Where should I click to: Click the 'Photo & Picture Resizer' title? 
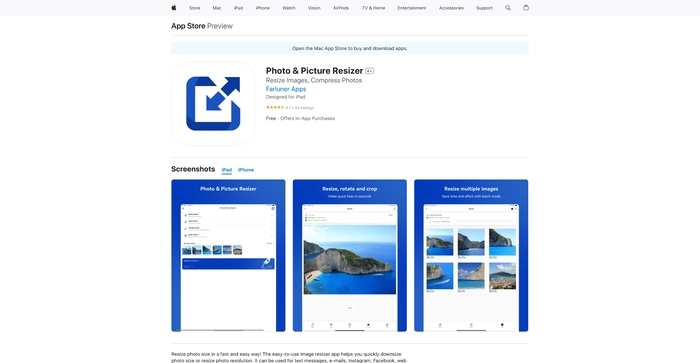pyautogui.click(x=314, y=71)
